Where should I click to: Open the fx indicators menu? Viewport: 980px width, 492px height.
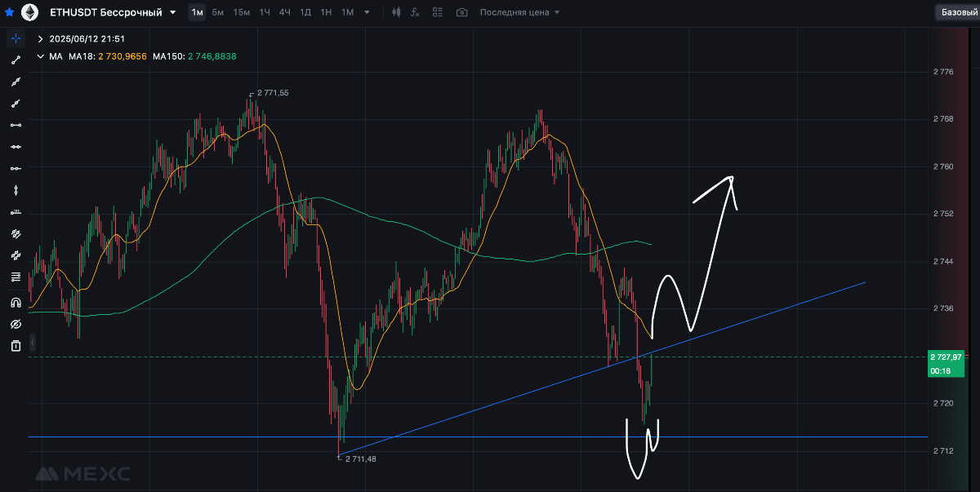pyautogui.click(x=416, y=12)
